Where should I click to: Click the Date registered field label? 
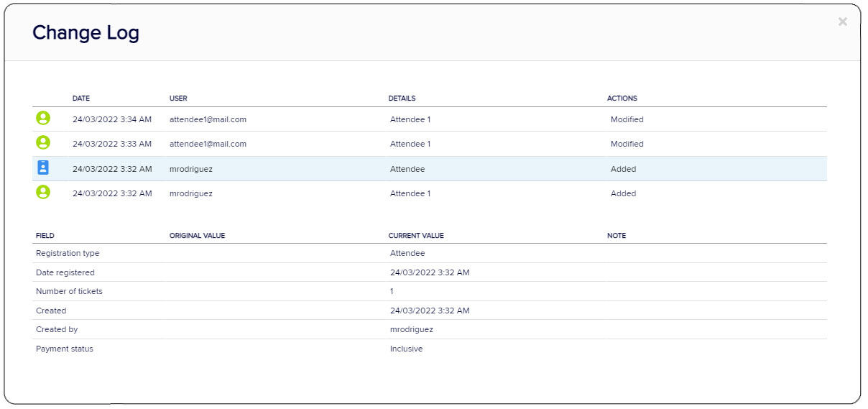(65, 272)
